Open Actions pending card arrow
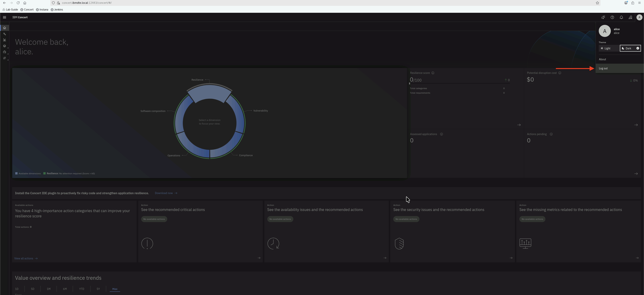Viewport: 644px width, 295px height. tap(636, 174)
